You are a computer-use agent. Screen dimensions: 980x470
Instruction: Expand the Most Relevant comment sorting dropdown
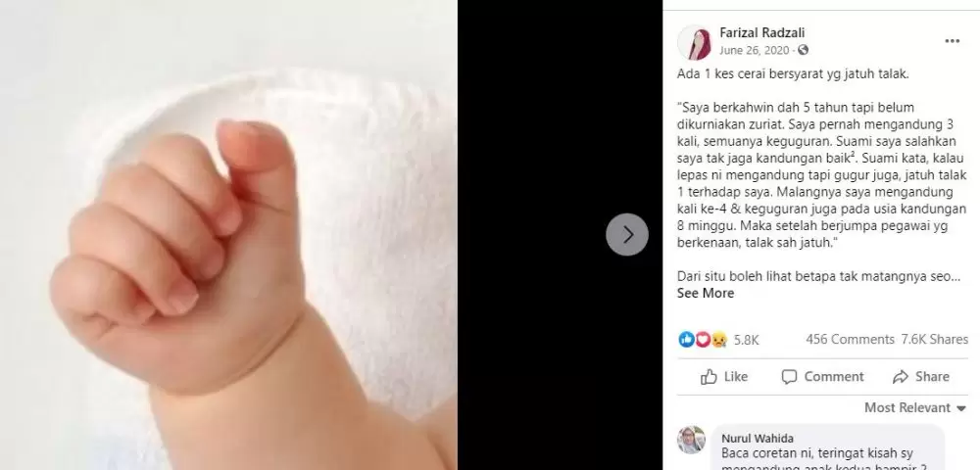click(915, 407)
